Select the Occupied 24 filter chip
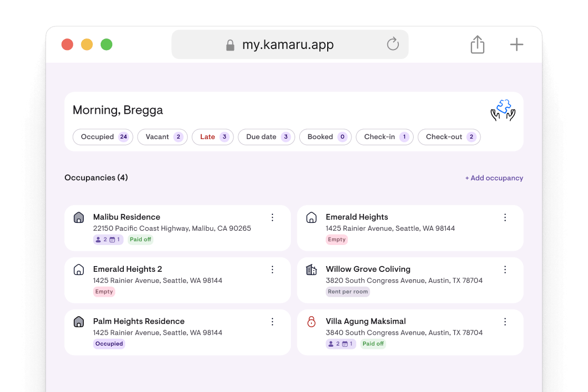 point(103,137)
